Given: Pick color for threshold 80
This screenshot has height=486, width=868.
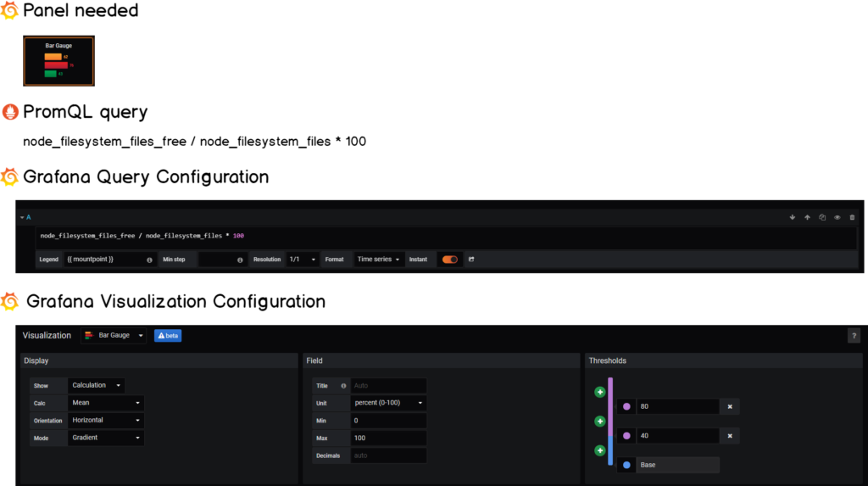Looking at the screenshot, I should point(626,407).
